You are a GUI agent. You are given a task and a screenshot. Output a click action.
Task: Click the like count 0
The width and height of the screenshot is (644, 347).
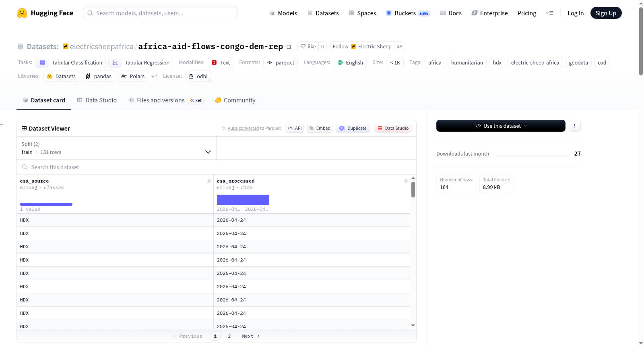pyautogui.click(x=322, y=46)
